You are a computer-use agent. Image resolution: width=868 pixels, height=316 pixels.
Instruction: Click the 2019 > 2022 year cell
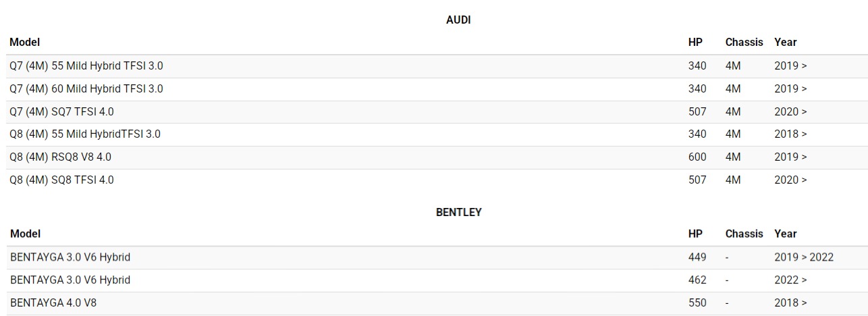(x=804, y=257)
